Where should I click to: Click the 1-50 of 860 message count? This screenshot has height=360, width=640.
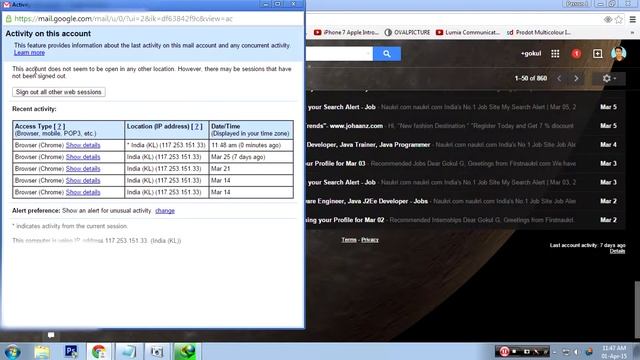tap(531, 78)
